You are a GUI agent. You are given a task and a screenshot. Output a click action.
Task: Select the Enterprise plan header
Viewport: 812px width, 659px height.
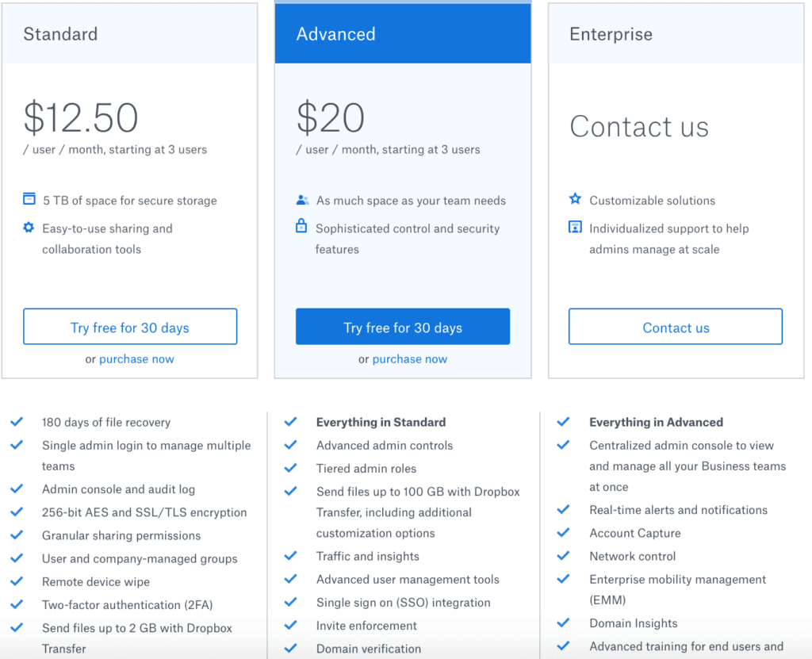pyautogui.click(x=676, y=33)
